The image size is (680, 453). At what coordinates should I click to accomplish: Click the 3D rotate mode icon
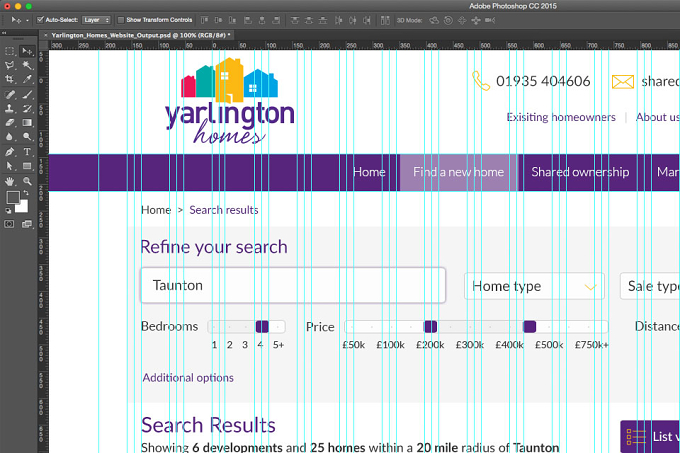(x=434, y=20)
